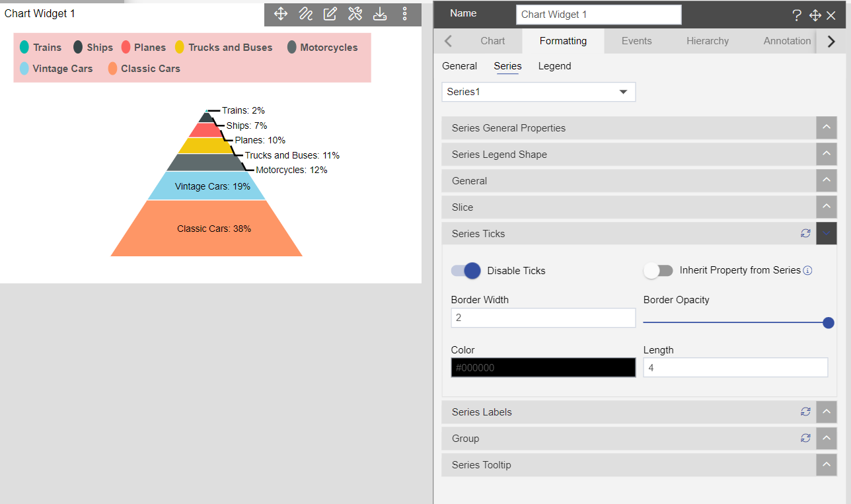Click the Trucks and Buses legend marker

(x=180, y=47)
